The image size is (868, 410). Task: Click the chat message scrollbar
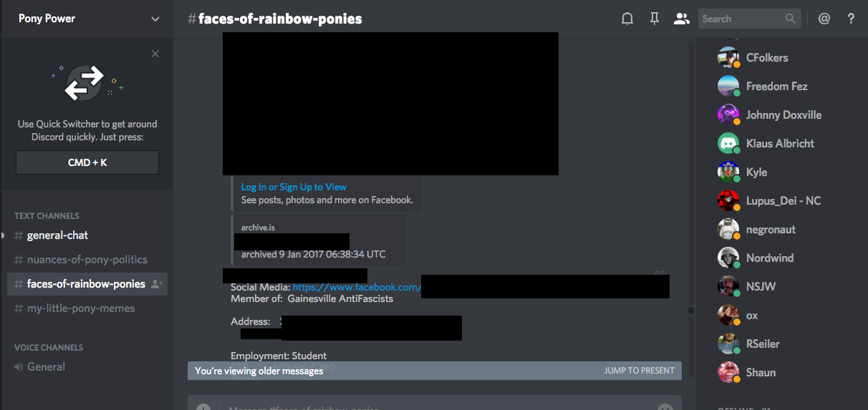[691, 311]
